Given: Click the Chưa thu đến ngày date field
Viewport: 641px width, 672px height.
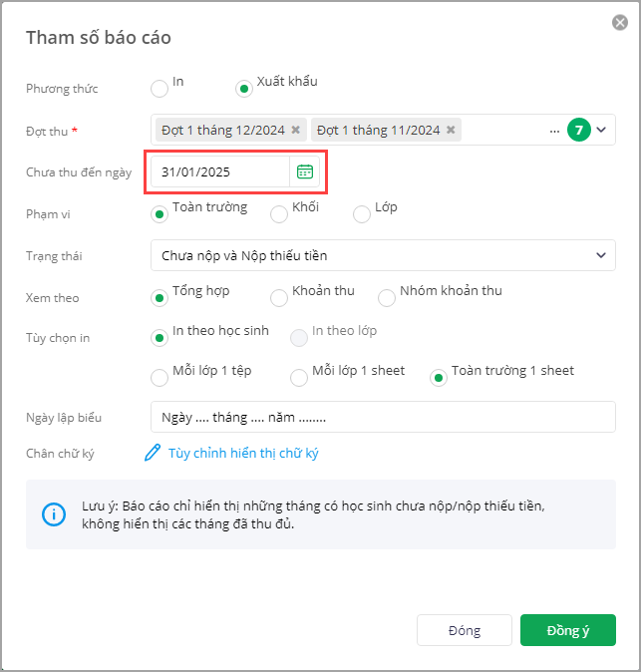Looking at the screenshot, I should pos(219,171).
